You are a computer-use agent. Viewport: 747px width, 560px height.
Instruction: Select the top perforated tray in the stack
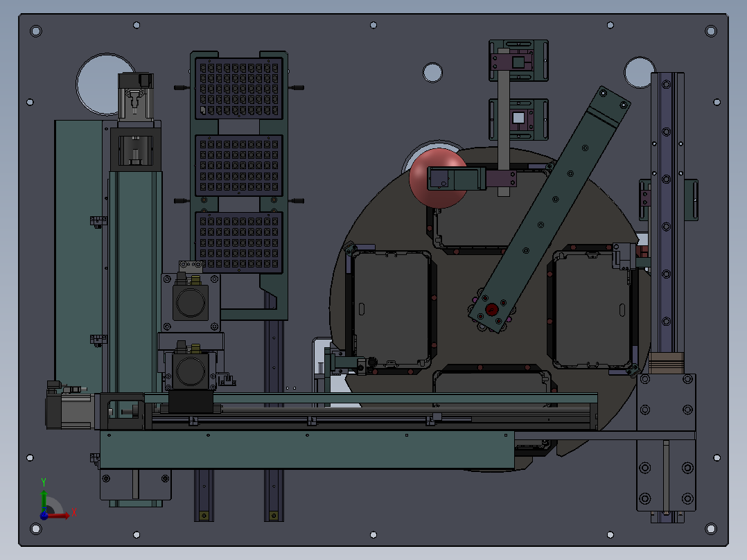(x=238, y=89)
